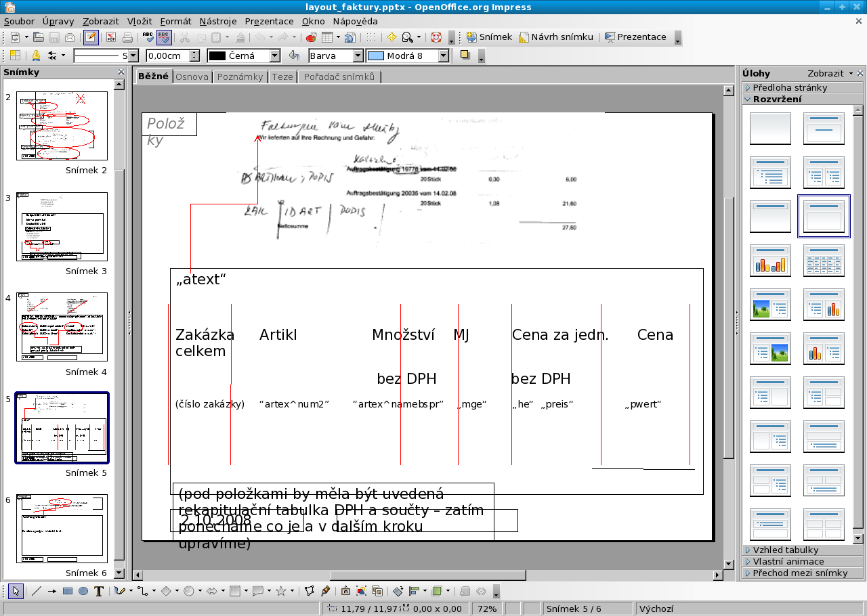Open the Barva fill style dropdown
The height and width of the screenshot is (616, 867).
tap(358, 56)
